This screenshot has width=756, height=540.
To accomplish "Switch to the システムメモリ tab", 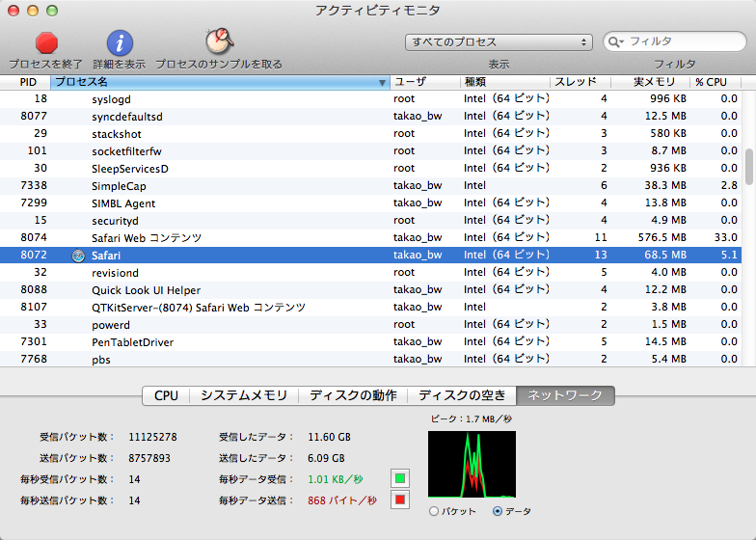I will coord(244,395).
